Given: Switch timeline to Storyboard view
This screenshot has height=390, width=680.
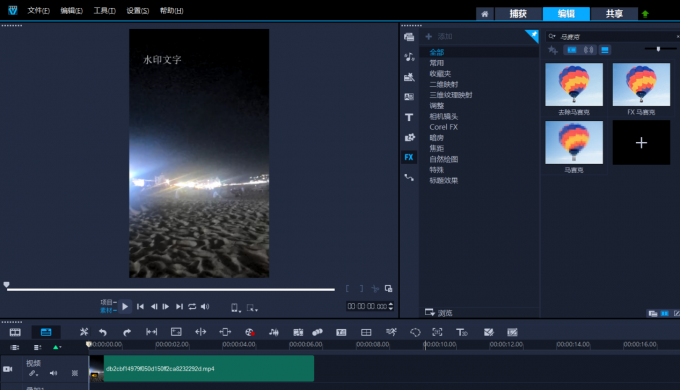Looking at the screenshot, I should pos(15,332).
